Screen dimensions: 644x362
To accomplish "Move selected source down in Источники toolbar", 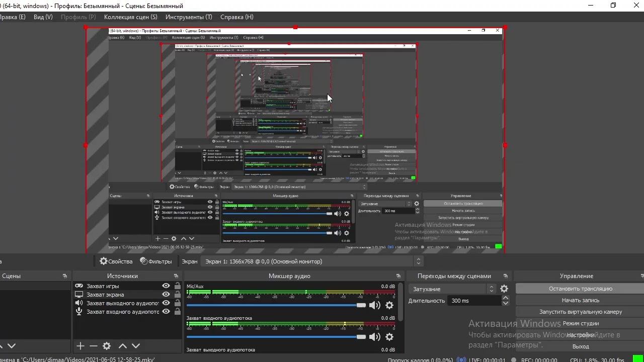I will (135, 346).
